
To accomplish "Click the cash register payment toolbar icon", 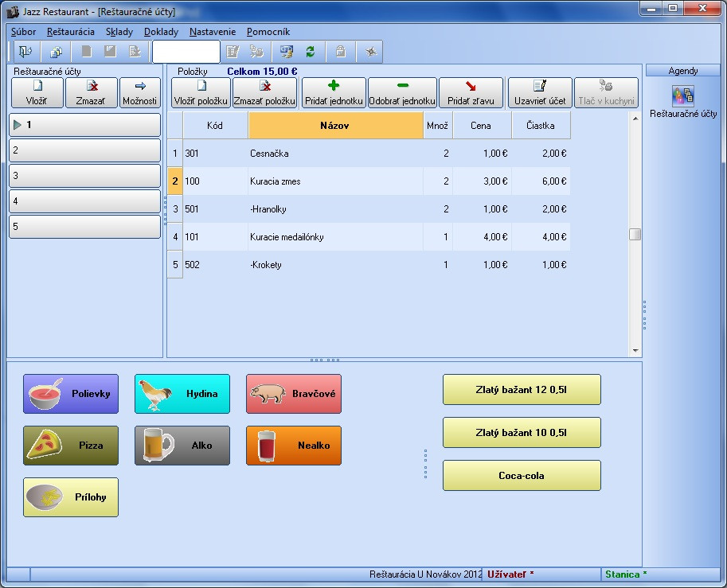I will 287,52.
